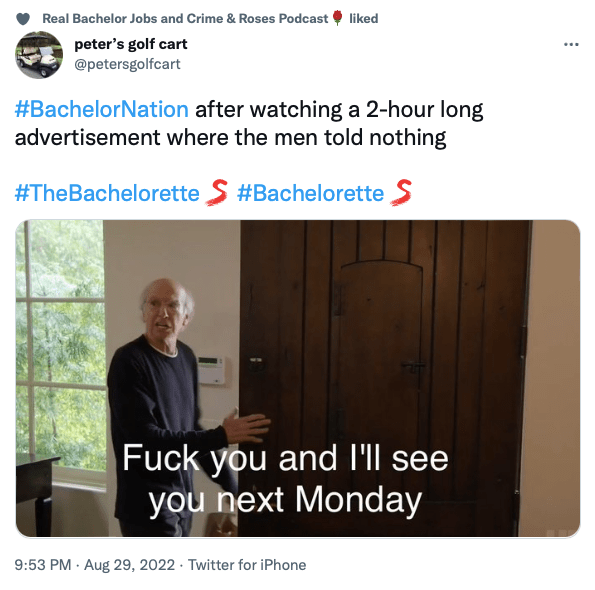Open the three-dot more options menu
Screen dimensions: 595x590
click(571, 44)
